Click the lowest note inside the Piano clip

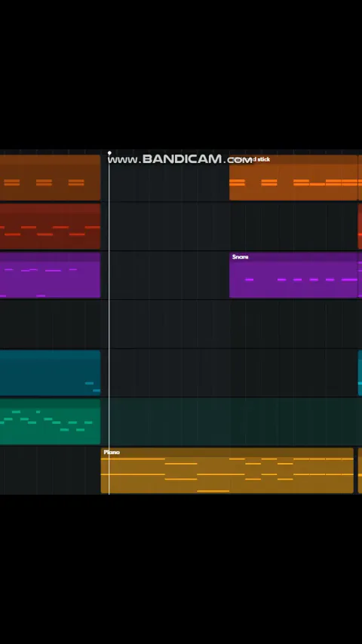(x=213, y=491)
